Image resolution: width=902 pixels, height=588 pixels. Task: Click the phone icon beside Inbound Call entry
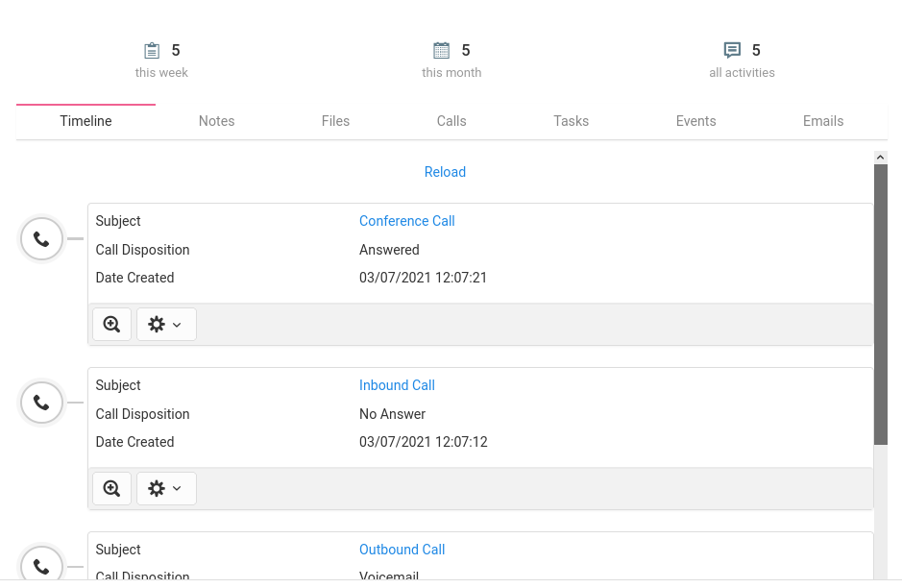pyautogui.click(x=41, y=403)
